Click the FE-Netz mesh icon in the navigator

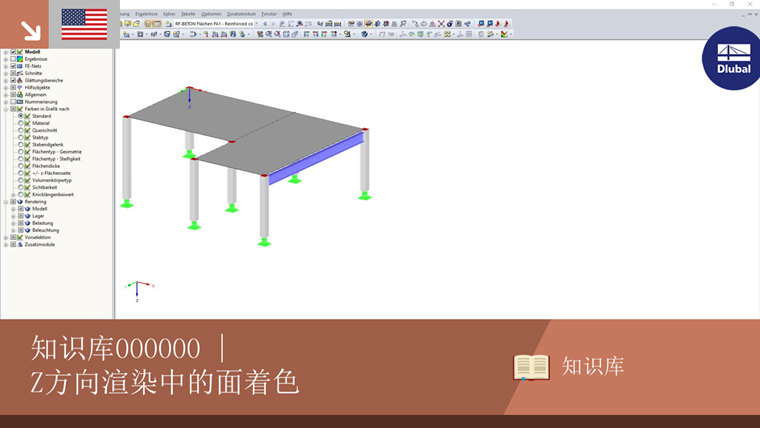[20, 66]
